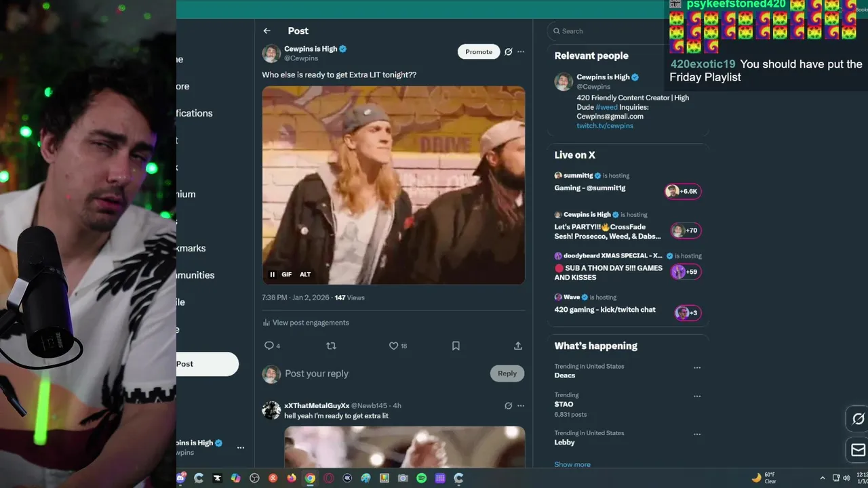Open doodybeard SUB A THON live broadcast
Image resolution: width=868 pixels, height=488 pixels.
pyautogui.click(x=608, y=272)
